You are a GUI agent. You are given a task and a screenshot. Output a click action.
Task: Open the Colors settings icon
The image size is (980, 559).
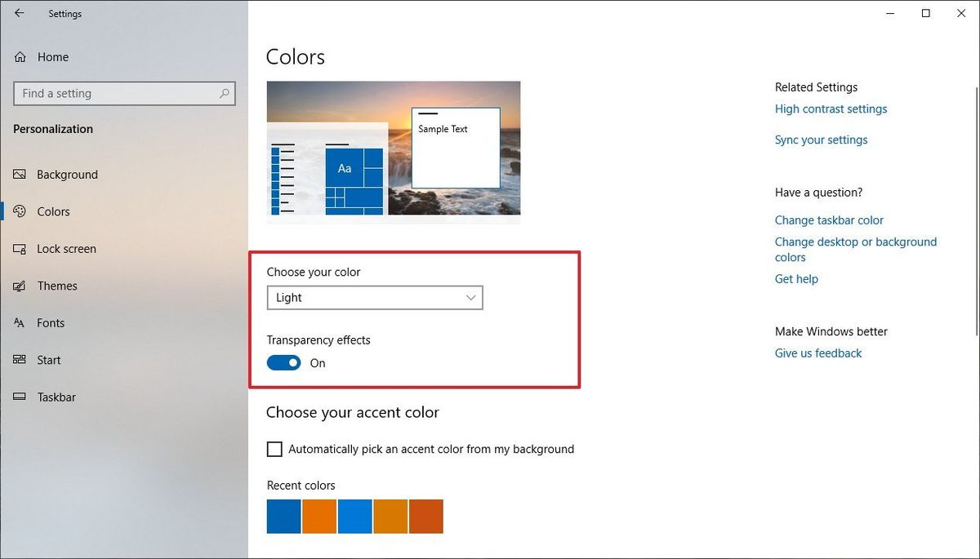point(18,211)
